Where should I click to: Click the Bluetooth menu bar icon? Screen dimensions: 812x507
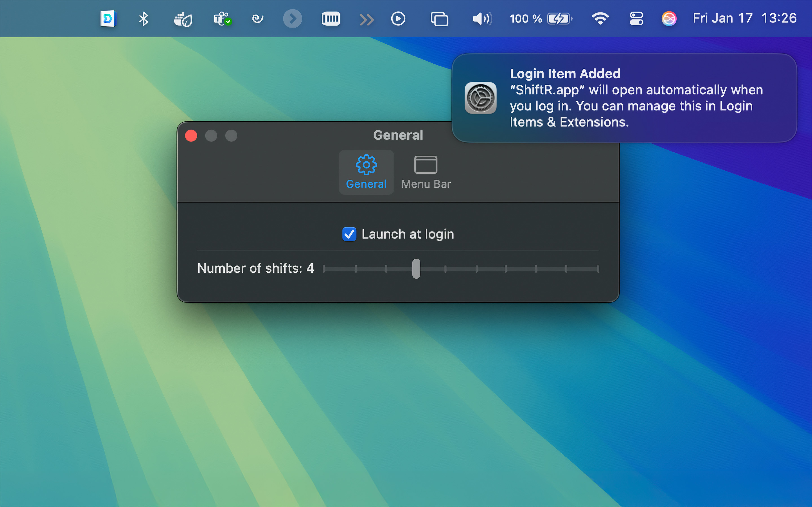coord(144,19)
